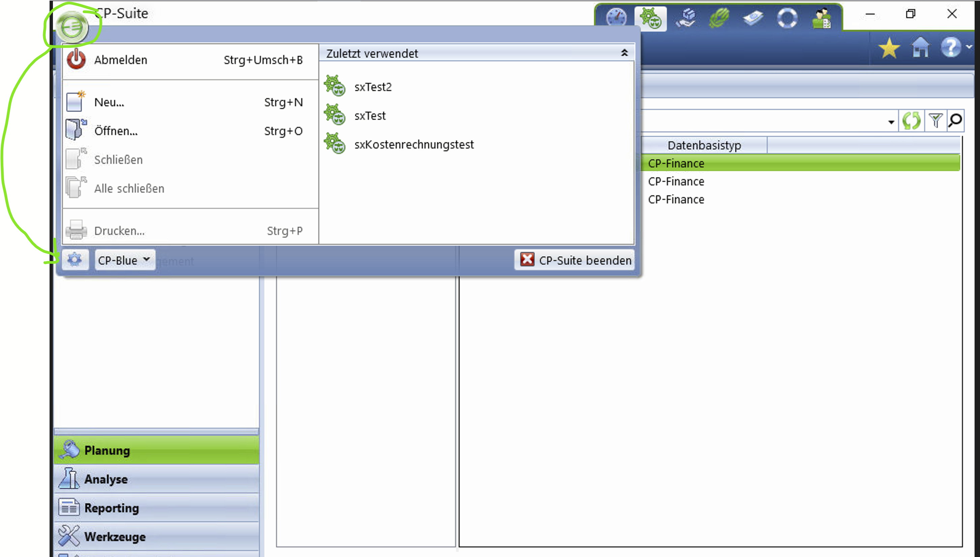Click the magnifier search icon

[x=955, y=121]
